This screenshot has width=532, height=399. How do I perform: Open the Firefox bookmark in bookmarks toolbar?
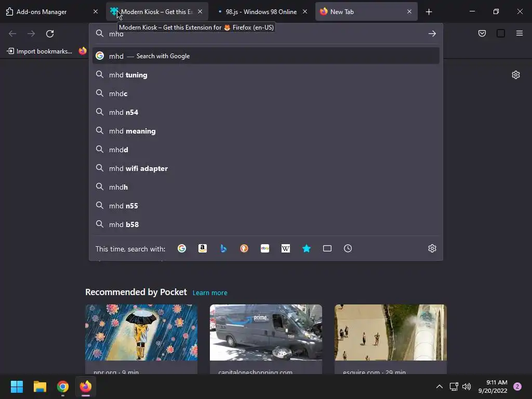(83, 51)
